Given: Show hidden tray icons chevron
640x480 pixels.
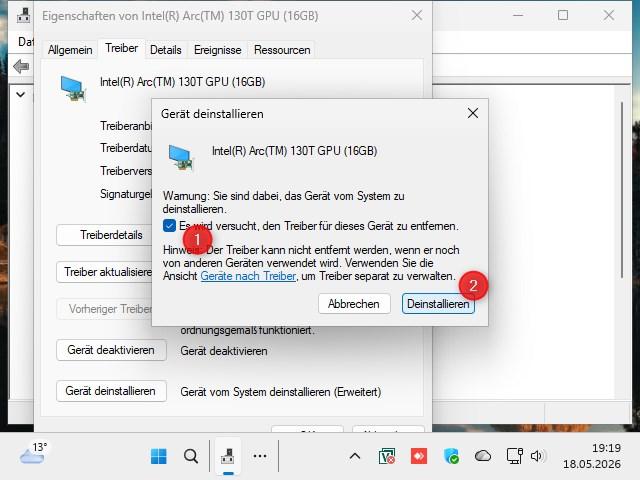Looking at the screenshot, I should point(355,456).
